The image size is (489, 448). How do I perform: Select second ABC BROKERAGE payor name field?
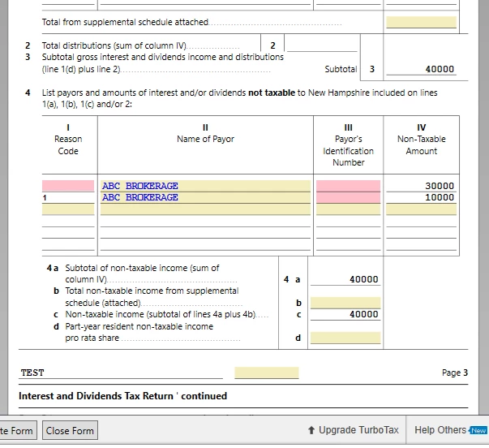(205, 197)
